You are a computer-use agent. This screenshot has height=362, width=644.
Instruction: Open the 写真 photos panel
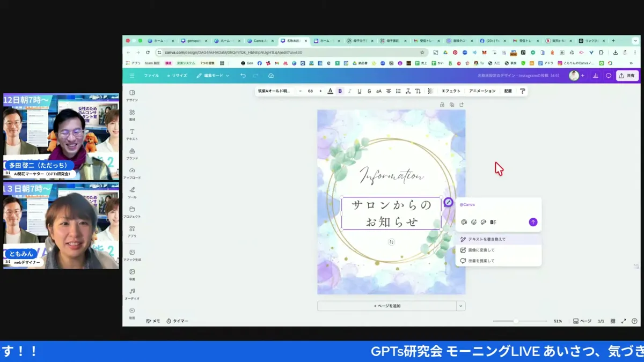point(132,275)
